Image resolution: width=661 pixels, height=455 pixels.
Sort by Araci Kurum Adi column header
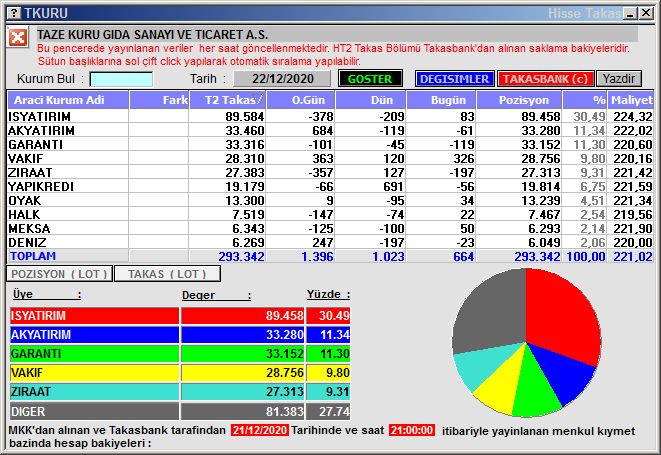(x=68, y=100)
